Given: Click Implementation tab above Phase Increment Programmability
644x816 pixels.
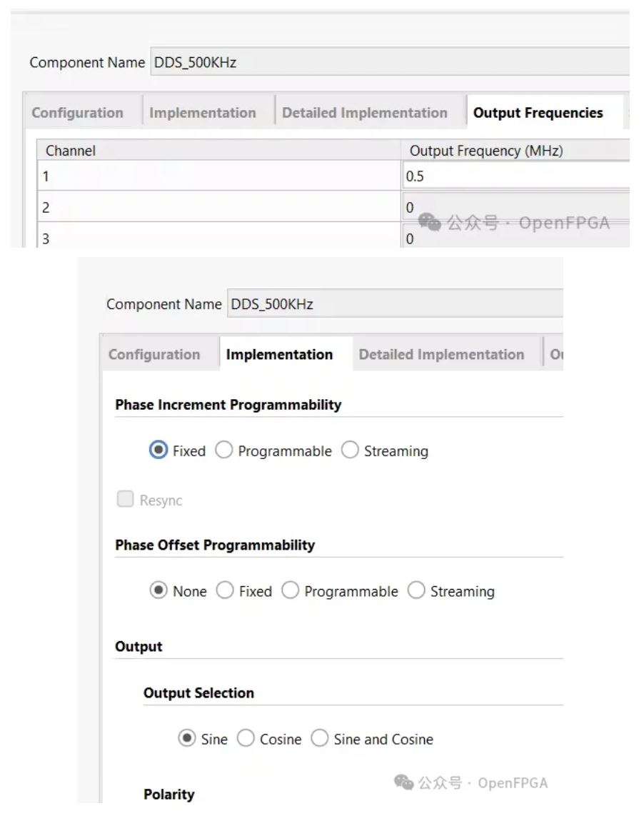Looking at the screenshot, I should 279,354.
